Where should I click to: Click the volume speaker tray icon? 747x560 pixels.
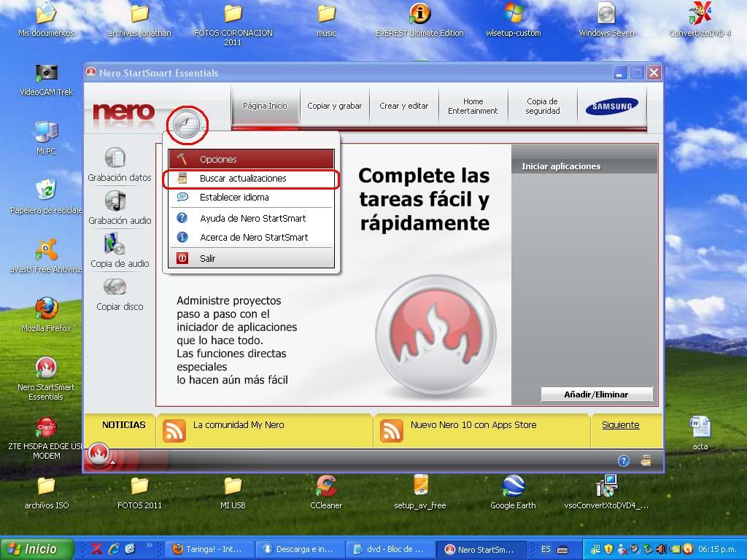tap(661, 549)
